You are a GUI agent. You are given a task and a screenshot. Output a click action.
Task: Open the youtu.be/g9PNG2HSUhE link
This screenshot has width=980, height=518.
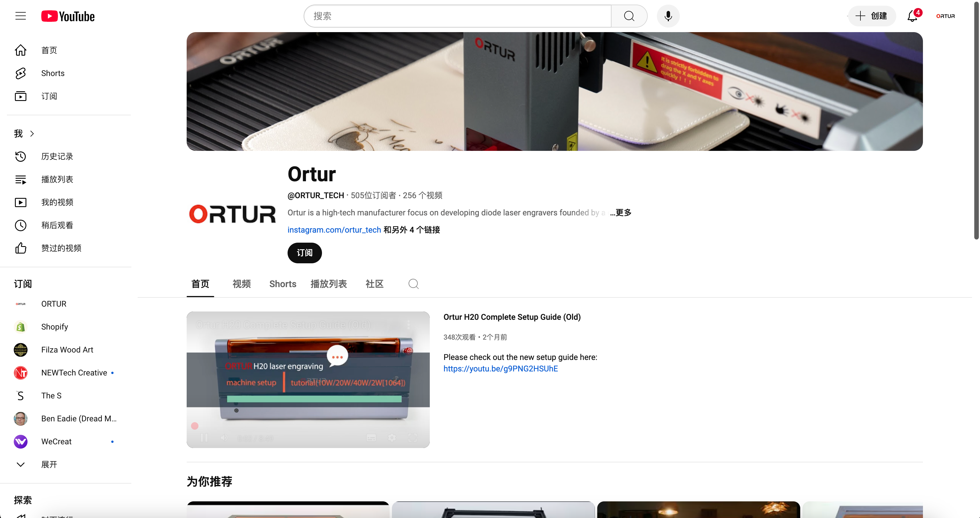click(501, 369)
